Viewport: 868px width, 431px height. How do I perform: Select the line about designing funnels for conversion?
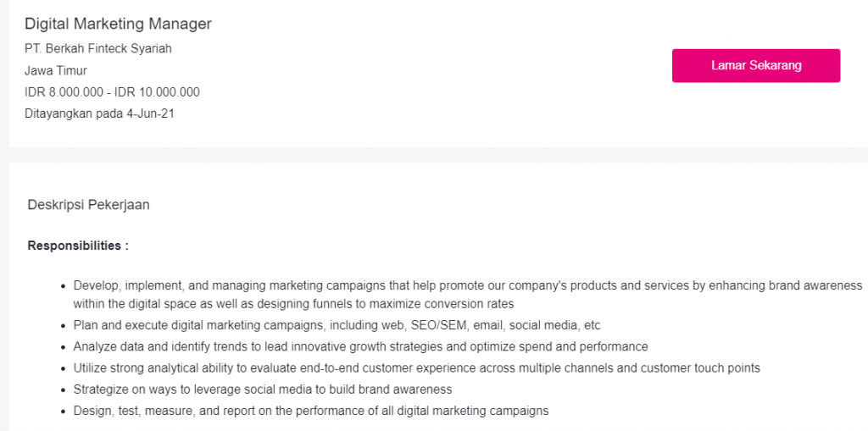pyautogui.click(x=293, y=304)
